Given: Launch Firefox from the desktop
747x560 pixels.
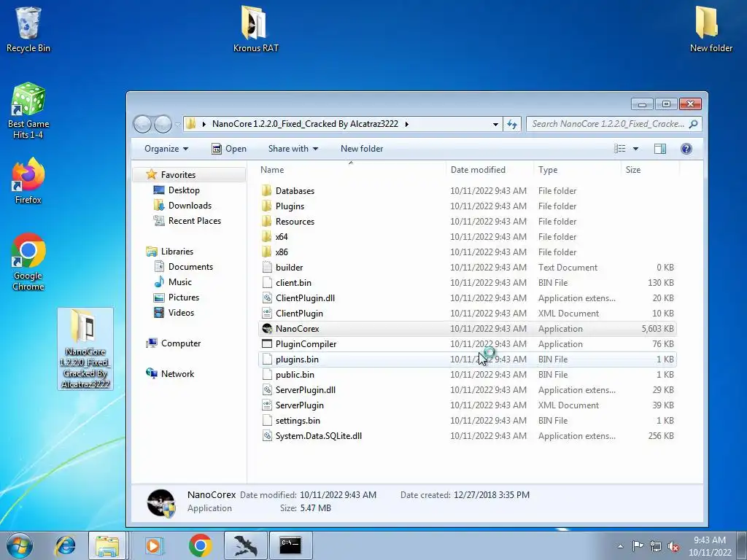Looking at the screenshot, I should (x=28, y=181).
